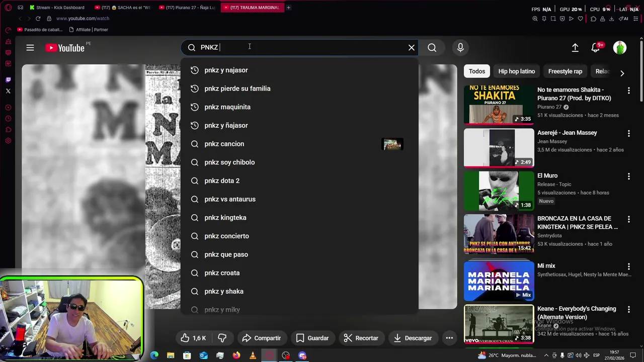
Task: Open the 'El Muro' video thumbnail
Action: click(499, 191)
